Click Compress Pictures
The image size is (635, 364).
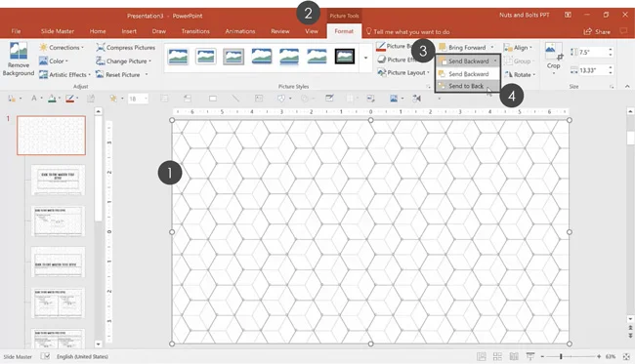point(126,47)
